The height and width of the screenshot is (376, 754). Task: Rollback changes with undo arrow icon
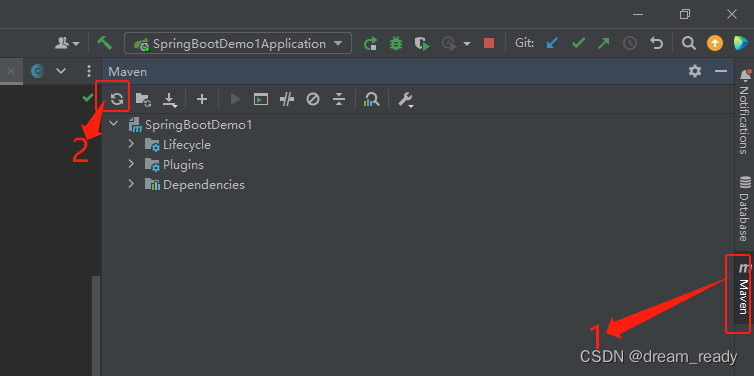pyautogui.click(x=656, y=43)
